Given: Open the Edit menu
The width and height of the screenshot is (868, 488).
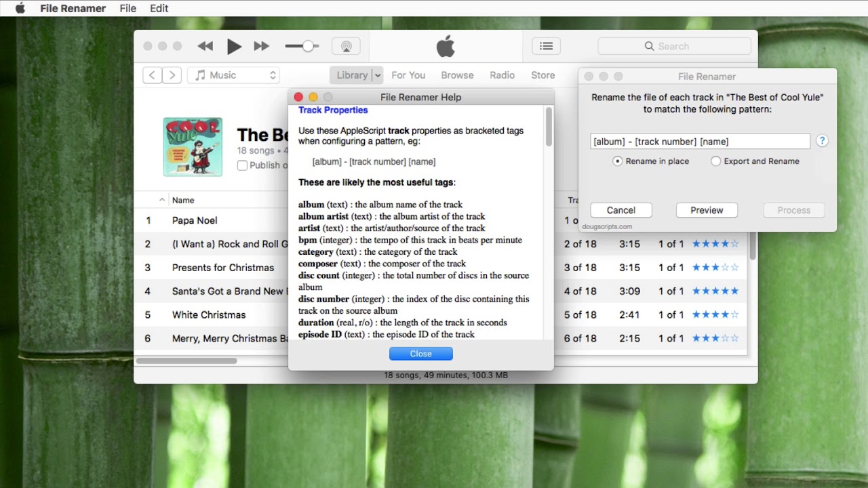Looking at the screenshot, I should (159, 8).
